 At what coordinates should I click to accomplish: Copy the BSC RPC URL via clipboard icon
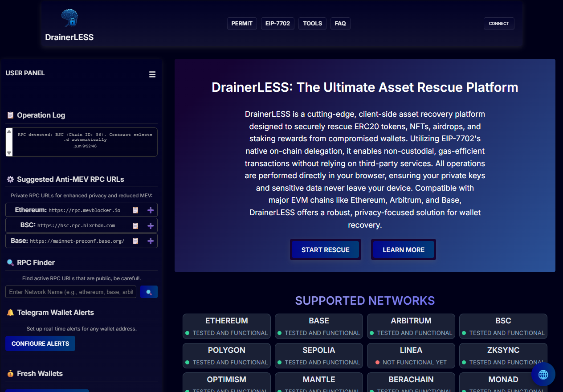(x=135, y=225)
